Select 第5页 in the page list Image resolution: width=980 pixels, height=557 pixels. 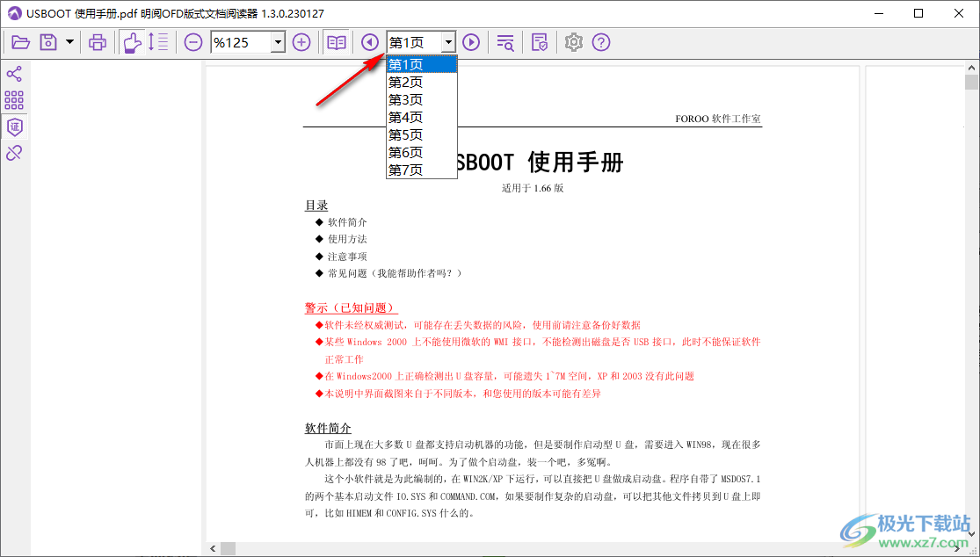(422, 134)
